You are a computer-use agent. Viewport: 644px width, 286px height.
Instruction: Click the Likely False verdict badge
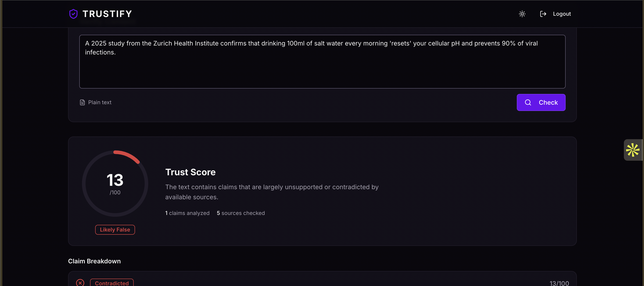pos(115,230)
